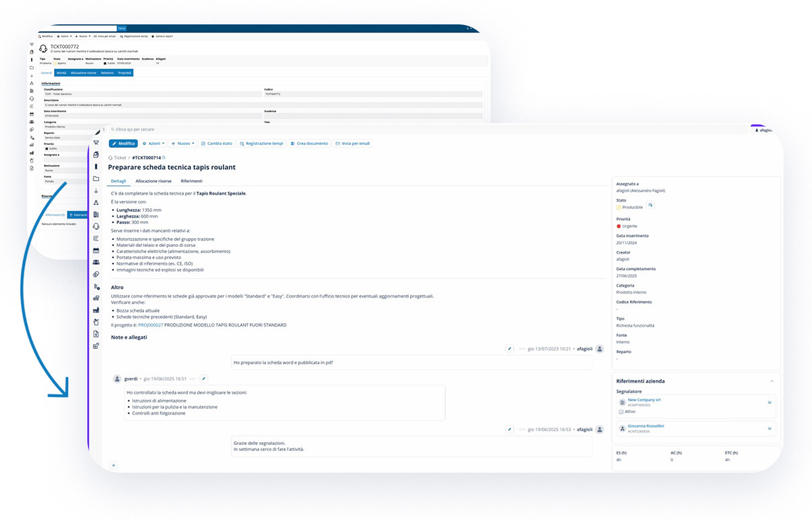Click the Cambia stato button
Screen dimensions: 812x520
click(217, 143)
